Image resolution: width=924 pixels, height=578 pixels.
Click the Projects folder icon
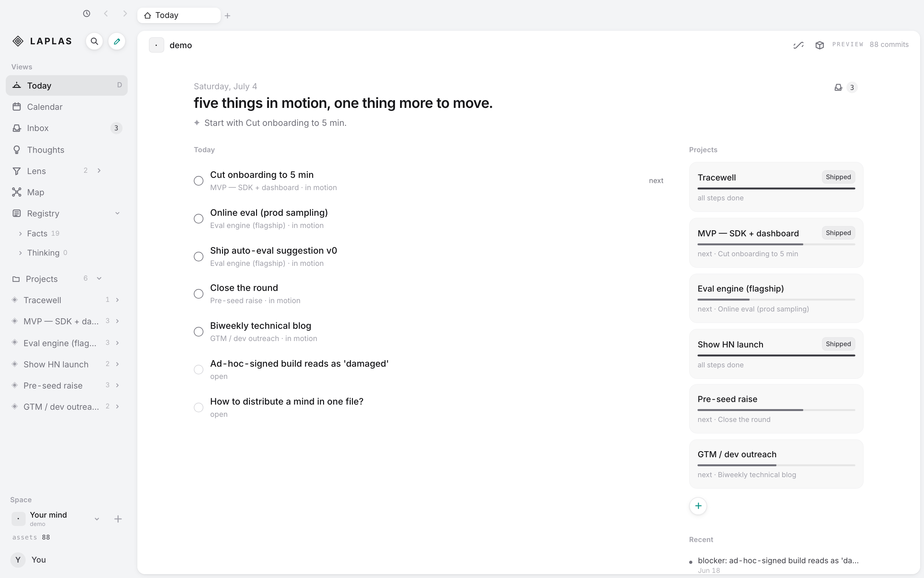[x=16, y=279]
